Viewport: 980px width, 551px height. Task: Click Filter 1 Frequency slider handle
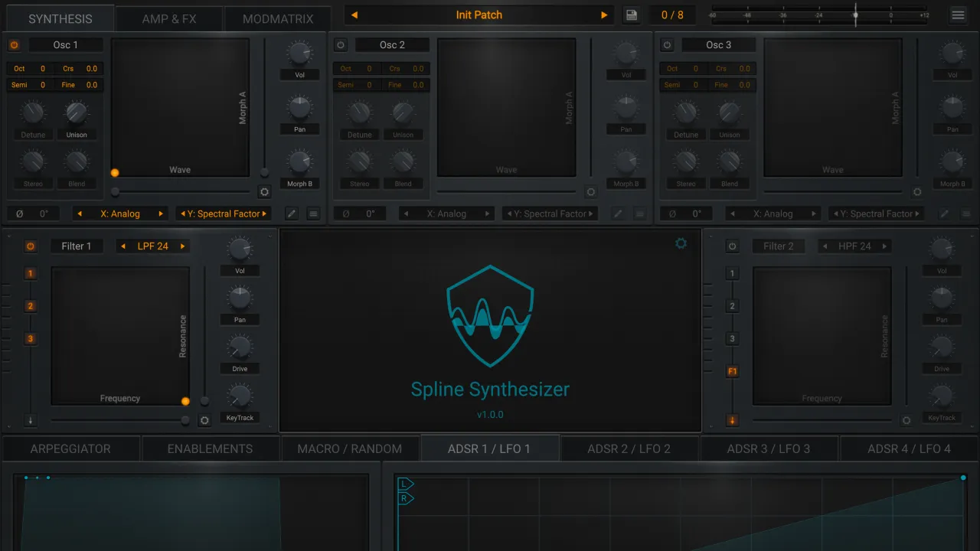pyautogui.click(x=185, y=421)
